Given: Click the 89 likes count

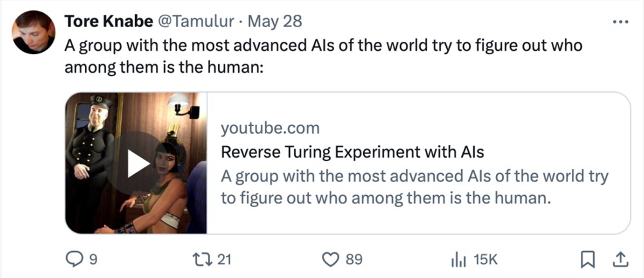Looking at the screenshot, I should click(x=354, y=260).
